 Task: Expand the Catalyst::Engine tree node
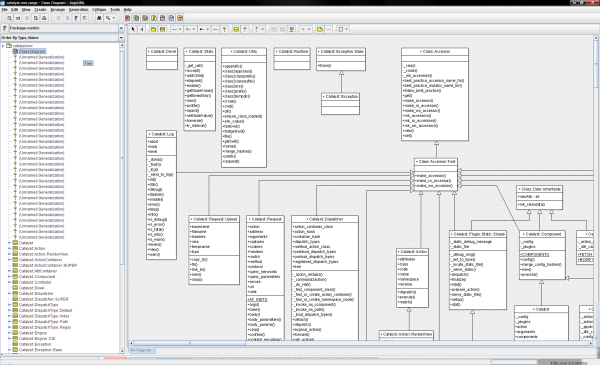tap(10, 333)
